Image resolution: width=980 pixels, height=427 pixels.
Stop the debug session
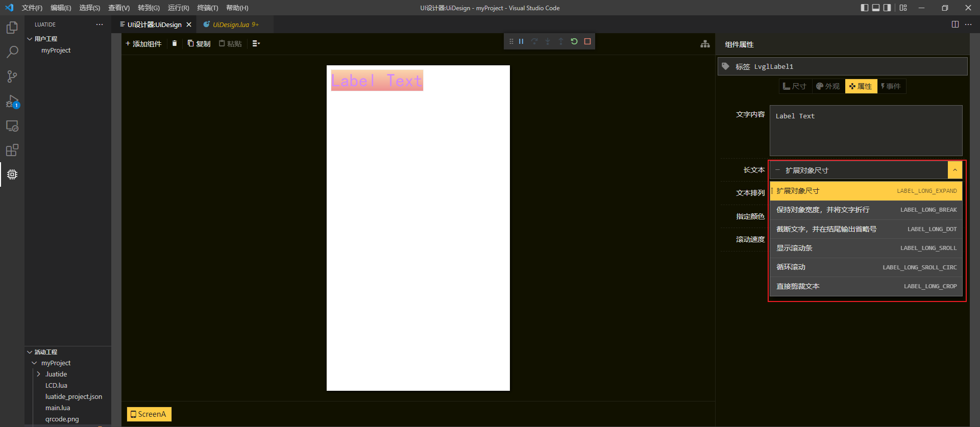[x=587, y=41]
